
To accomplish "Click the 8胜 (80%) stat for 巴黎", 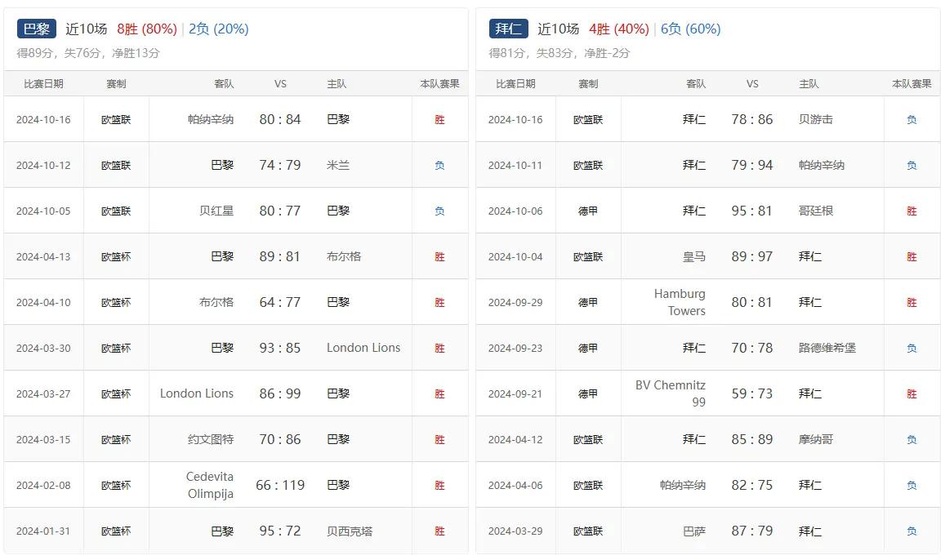I will (x=147, y=29).
